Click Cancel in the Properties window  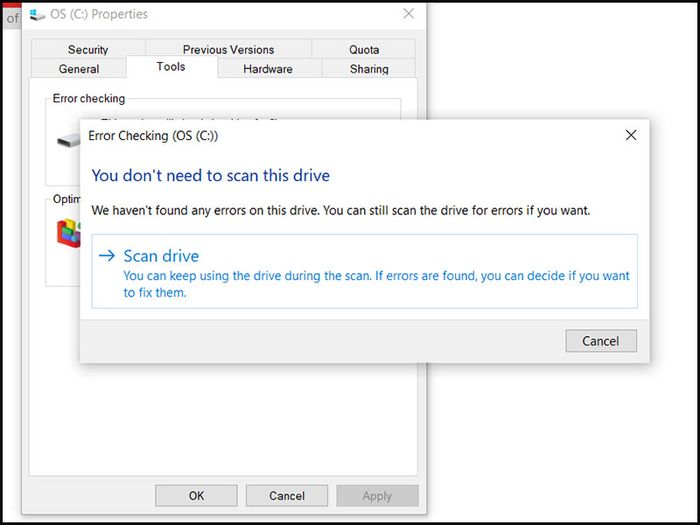[287, 496]
